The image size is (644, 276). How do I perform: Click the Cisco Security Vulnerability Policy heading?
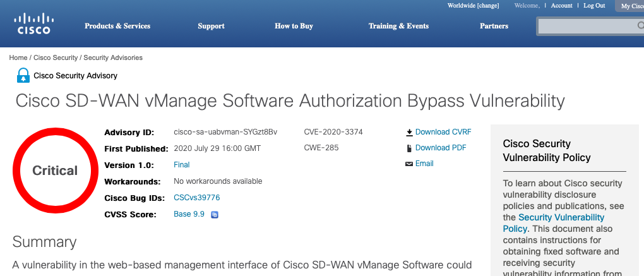[x=547, y=151]
